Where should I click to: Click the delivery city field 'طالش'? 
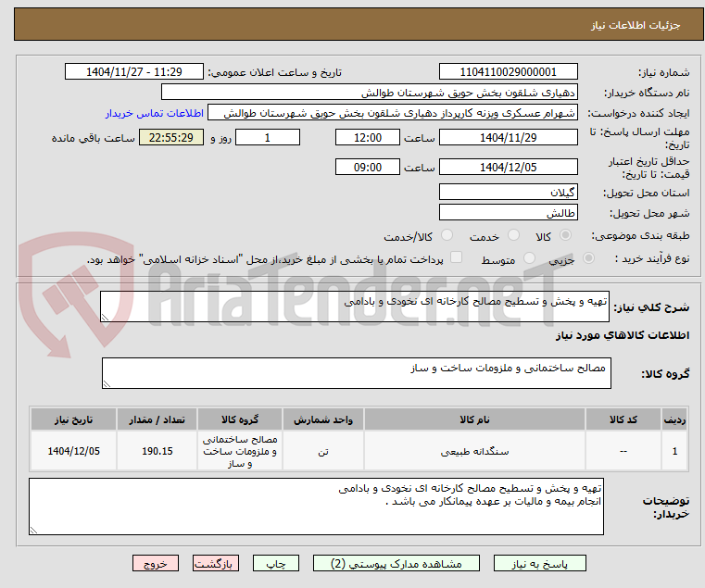pos(508,213)
